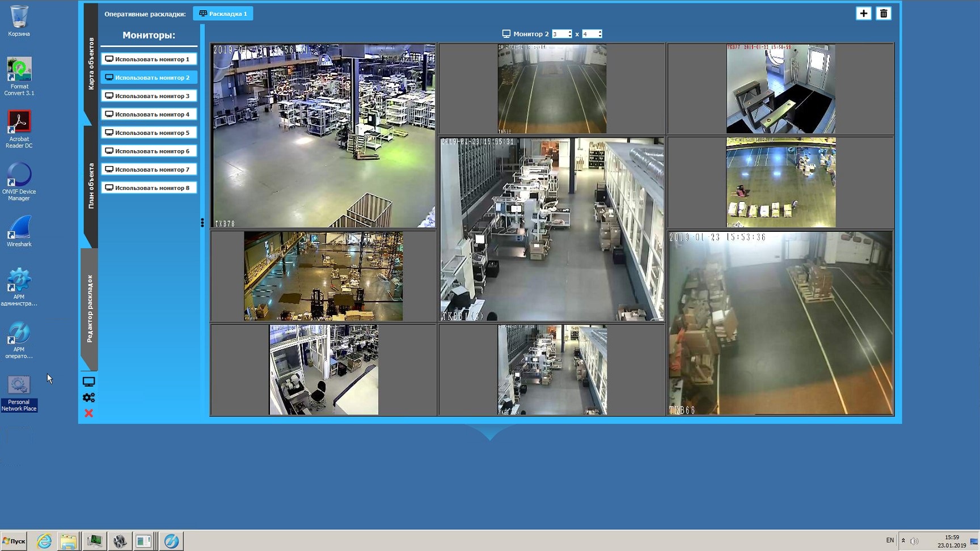This screenshot has width=980, height=551.
Task: Activate Использовать монитор 8
Action: click(149, 187)
